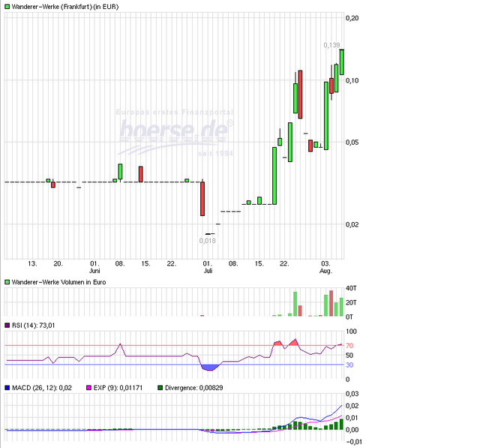Click the chart title Wanderer-Werke (Frankfurt) (in EUR)
This screenshot has height=448, width=492.
point(65,7)
